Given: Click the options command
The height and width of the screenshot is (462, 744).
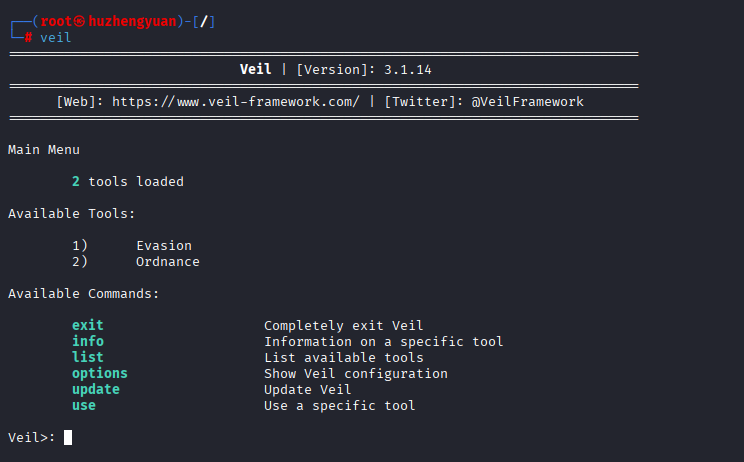Looking at the screenshot, I should click(99, 374).
